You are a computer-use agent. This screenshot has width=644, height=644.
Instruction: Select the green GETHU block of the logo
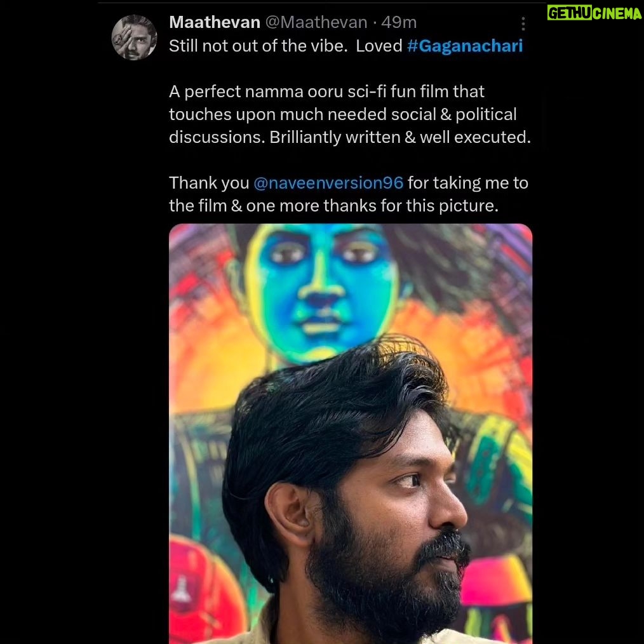(569, 13)
